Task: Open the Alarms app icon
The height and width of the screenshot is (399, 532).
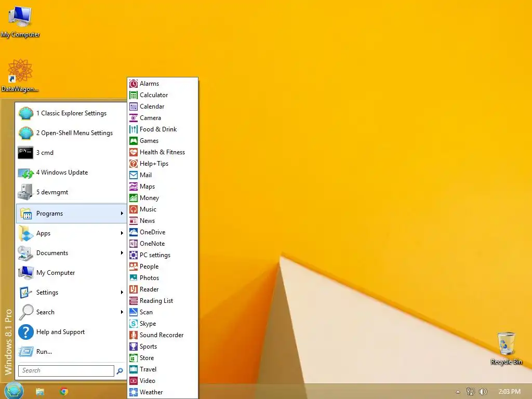Action: pos(134,84)
